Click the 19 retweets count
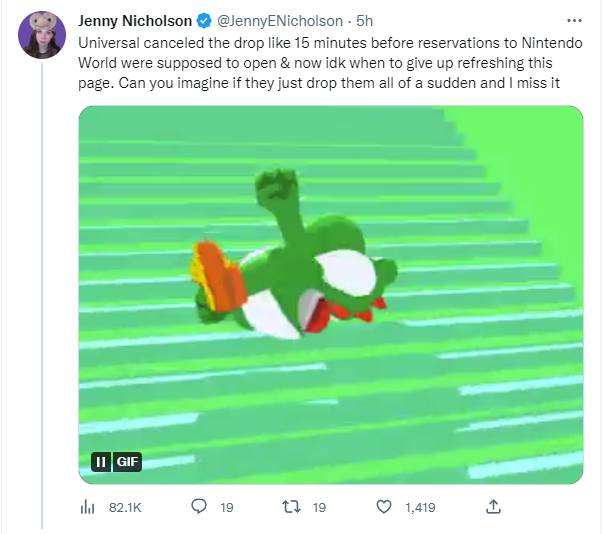 click(319, 507)
